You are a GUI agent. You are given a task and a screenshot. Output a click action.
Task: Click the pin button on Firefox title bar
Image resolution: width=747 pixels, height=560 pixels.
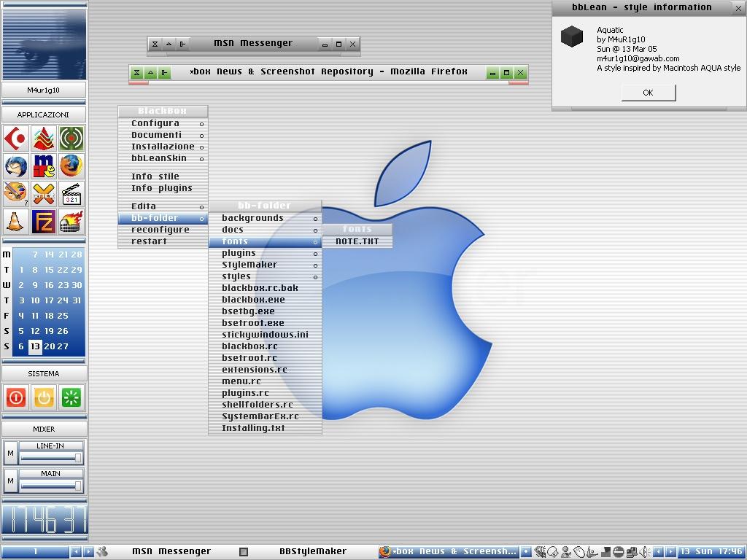(x=164, y=73)
